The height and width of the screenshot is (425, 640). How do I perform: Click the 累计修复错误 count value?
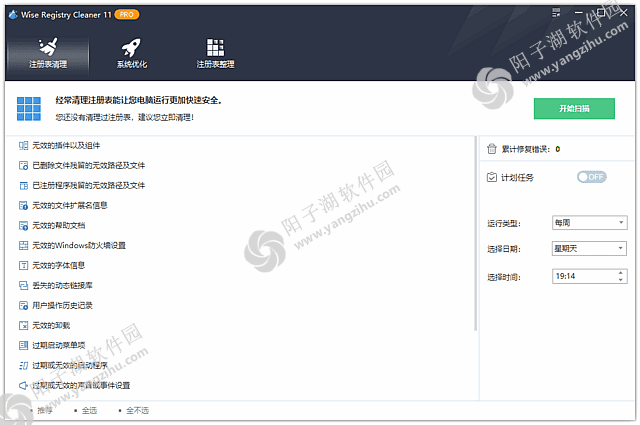pos(558,149)
